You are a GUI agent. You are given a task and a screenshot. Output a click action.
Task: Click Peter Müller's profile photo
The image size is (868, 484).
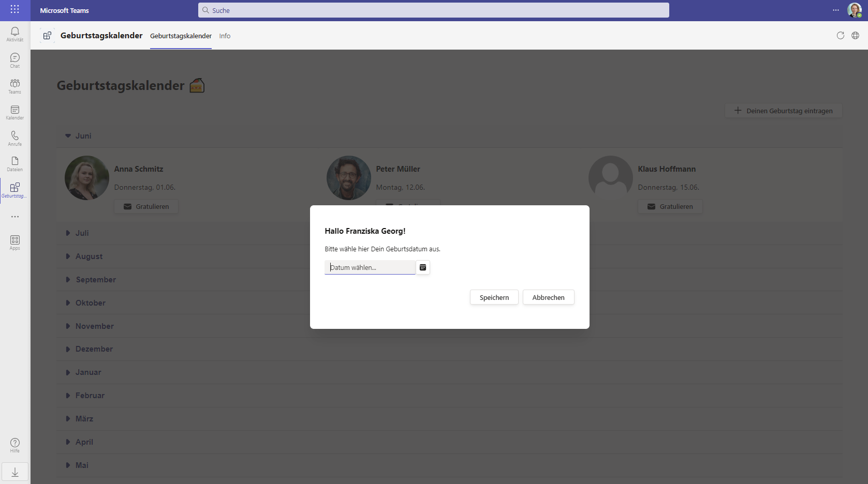point(349,178)
